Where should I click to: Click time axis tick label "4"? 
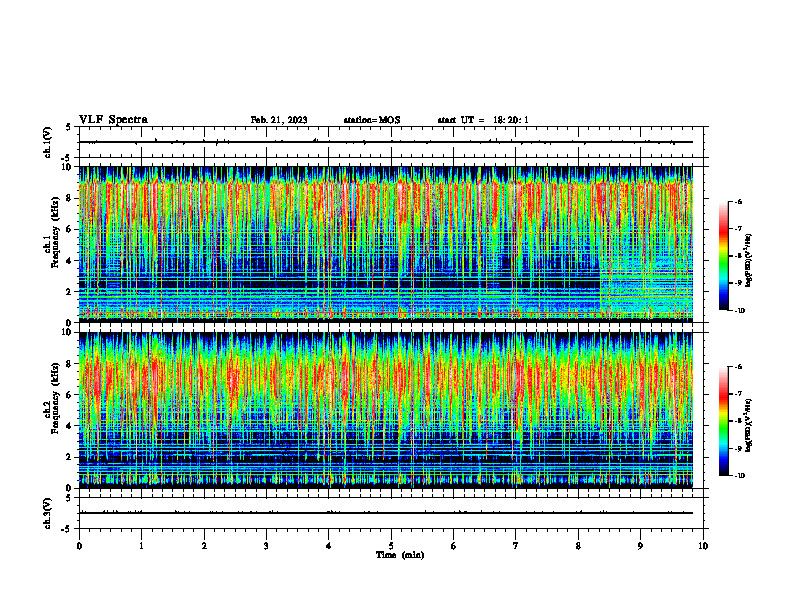(x=329, y=546)
